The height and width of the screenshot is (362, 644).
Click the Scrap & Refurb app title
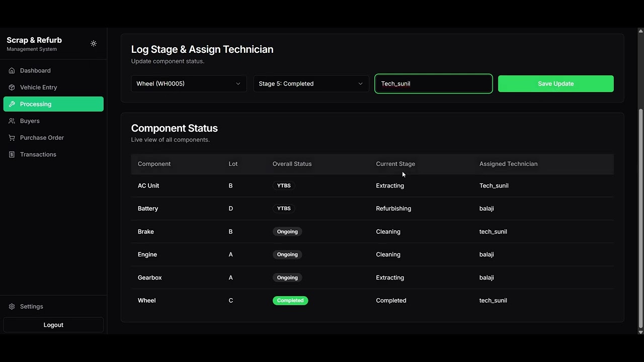[x=34, y=40]
